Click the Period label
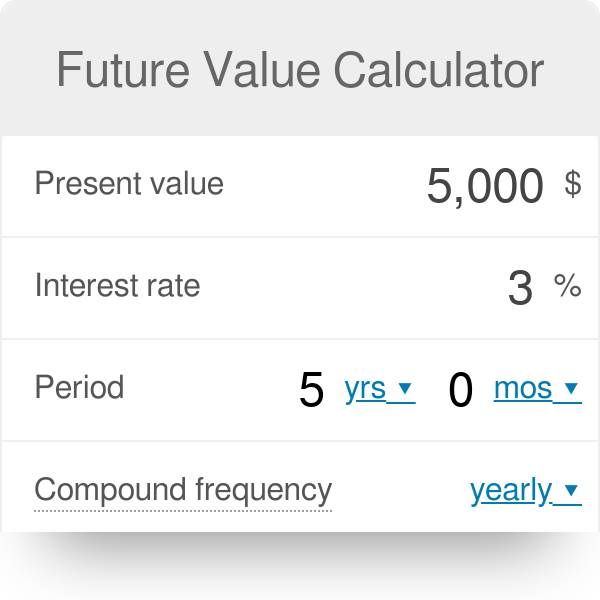Image resolution: width=600 pixels, height=600 pixels. pyautogui.click(x=79, y=388)
